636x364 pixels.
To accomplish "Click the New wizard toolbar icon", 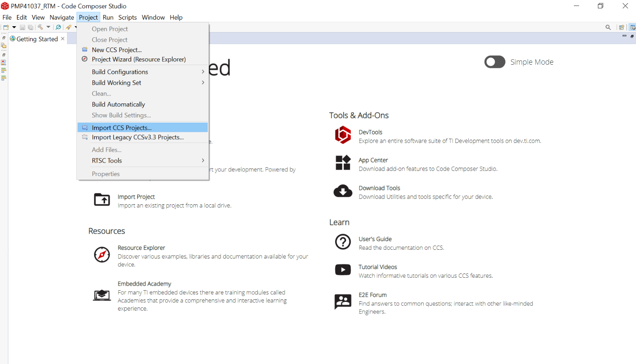I will coord(6,27).
